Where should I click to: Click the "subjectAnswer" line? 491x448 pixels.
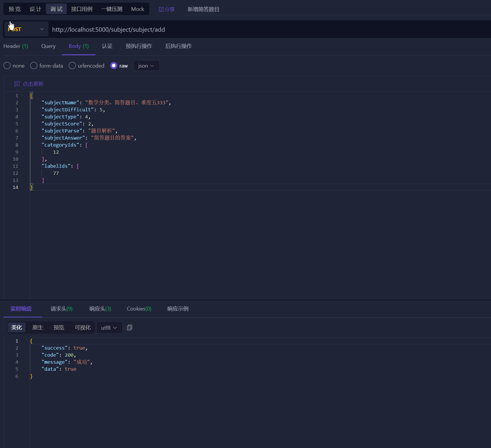89,138
